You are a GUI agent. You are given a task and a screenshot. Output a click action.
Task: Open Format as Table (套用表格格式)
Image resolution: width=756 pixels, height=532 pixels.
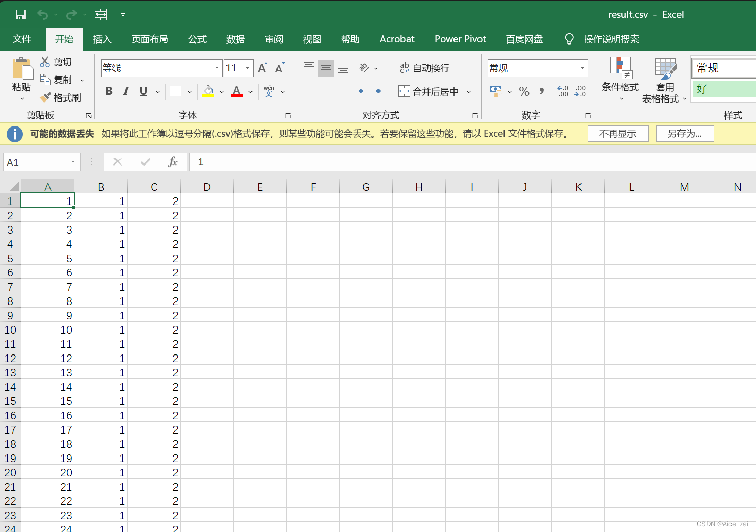click(664, 80)
